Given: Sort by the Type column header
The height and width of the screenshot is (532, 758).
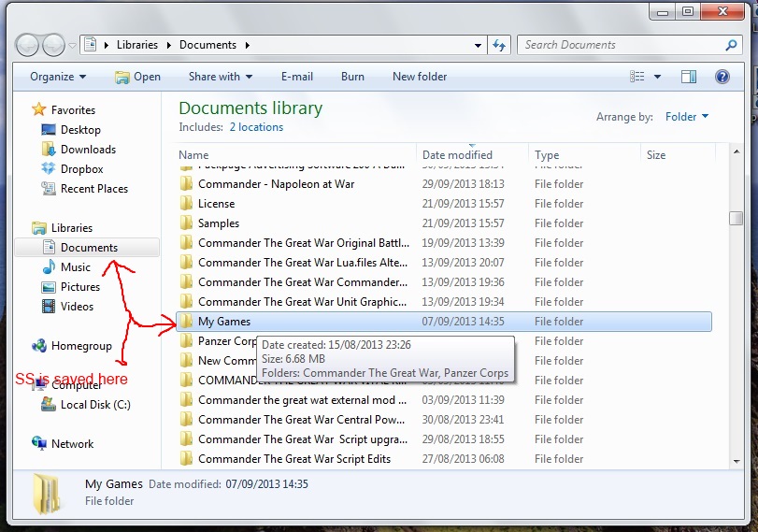Looking at the screenshot, I should click(x=584, y=155).
